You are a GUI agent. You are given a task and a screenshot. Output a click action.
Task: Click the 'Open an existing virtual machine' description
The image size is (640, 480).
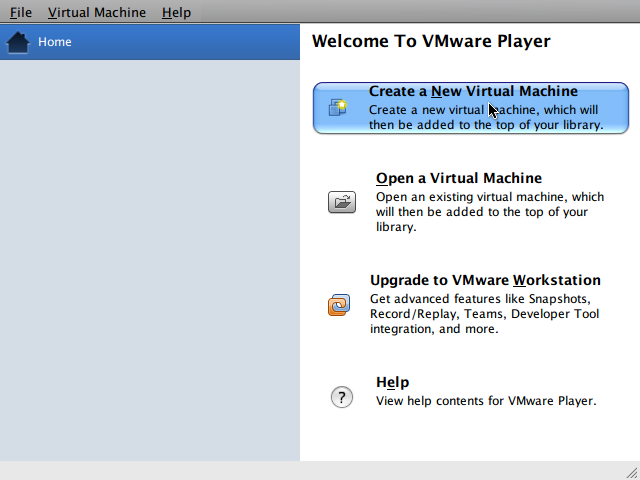(x=490, y=212)
